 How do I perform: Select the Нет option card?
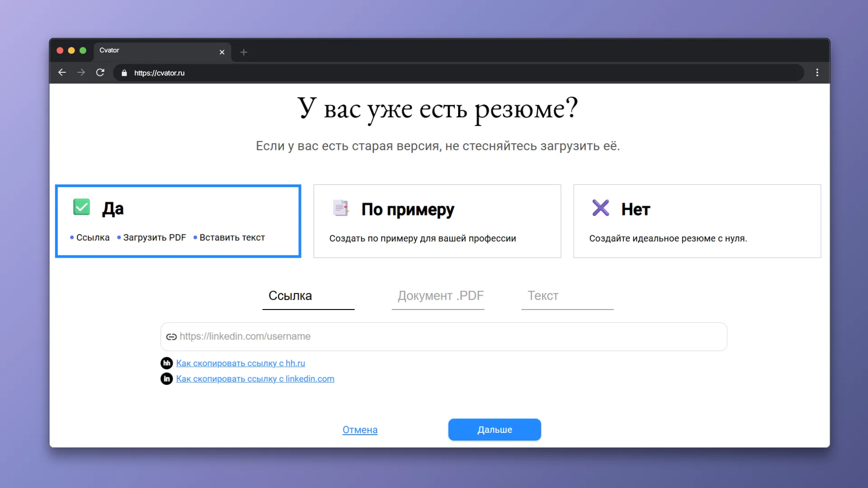[x=697, y=221]
